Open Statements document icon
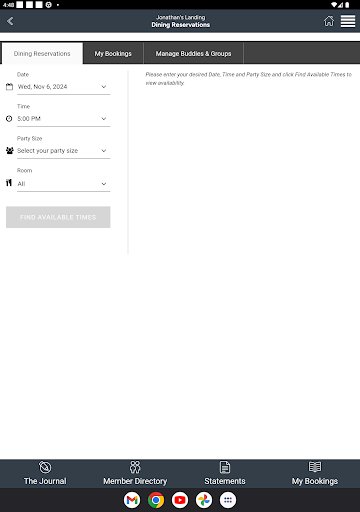Viewport: 360px width, 512px height. click(225, 467)
